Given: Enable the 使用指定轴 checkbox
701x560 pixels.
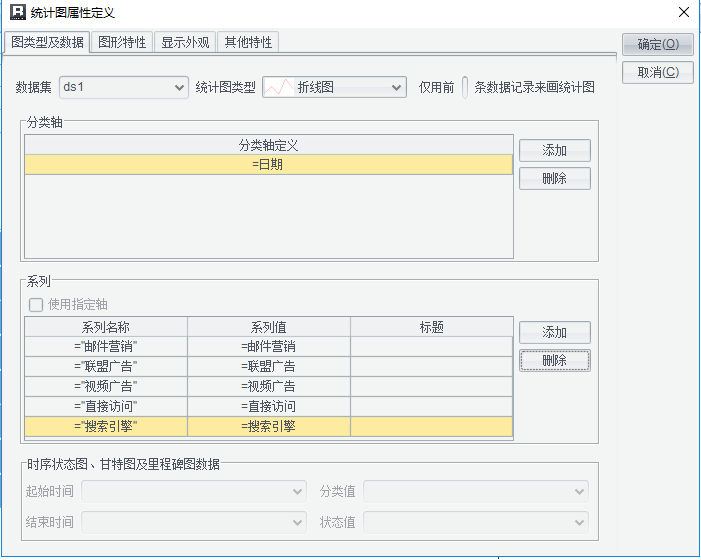Looking at the screenshot, I should pyautogui.click(x=36, y=304).
